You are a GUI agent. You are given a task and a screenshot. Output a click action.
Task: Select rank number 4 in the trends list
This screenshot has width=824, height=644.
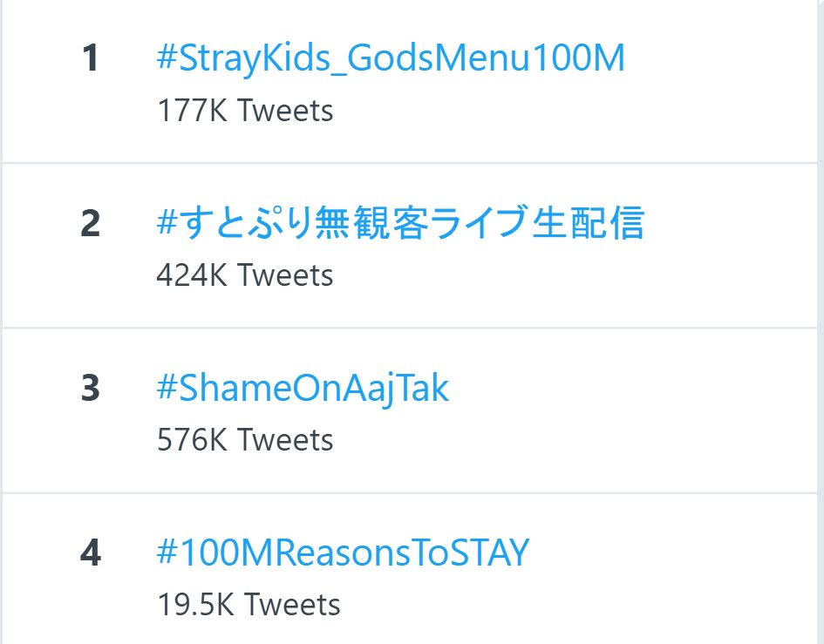91,552
